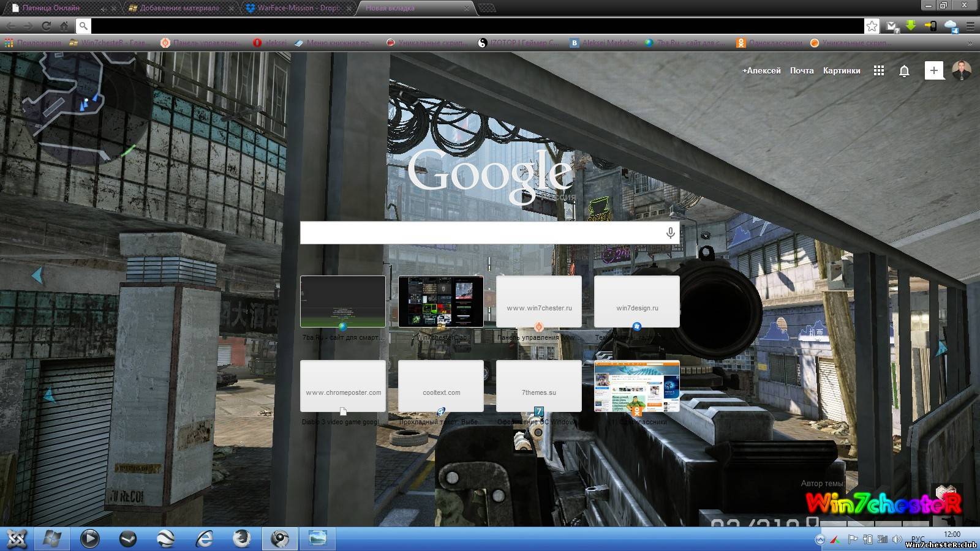Open the Win7chester.Club thumbnail
980x551 pixels.
[x=441, y=301]
